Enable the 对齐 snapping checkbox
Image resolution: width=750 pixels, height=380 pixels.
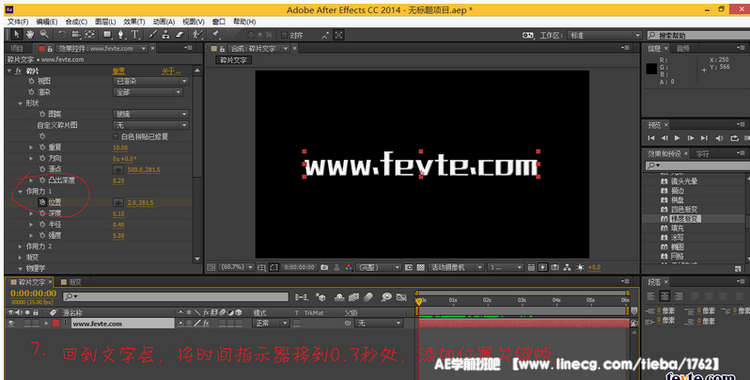pos(284,35)
